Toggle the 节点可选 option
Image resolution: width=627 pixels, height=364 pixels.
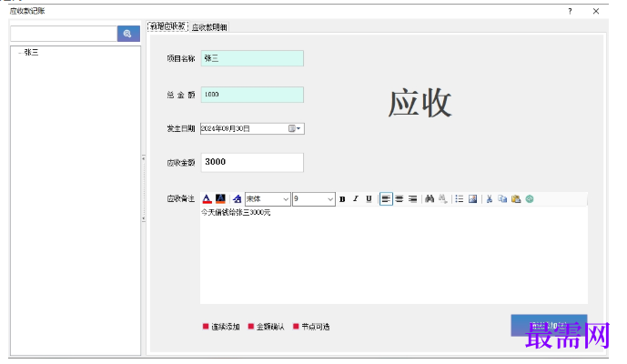(311, 327)
